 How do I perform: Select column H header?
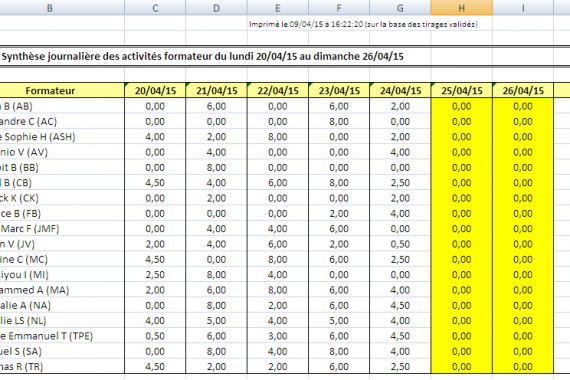[x=461, y=8]
